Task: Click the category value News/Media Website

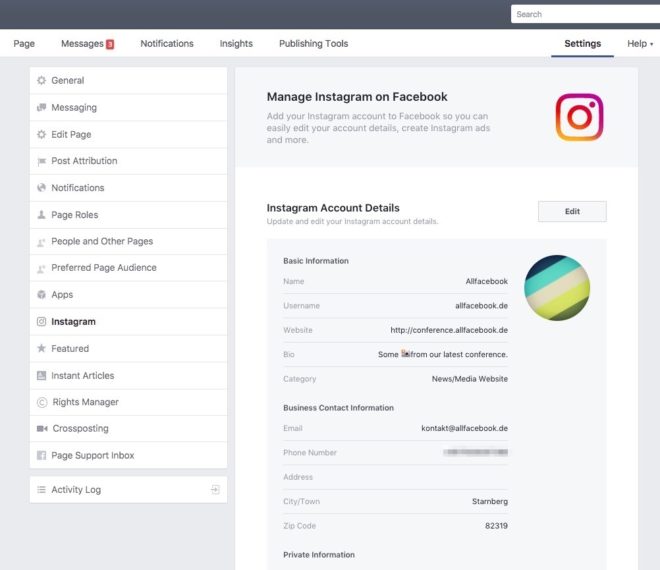Action: click(x=469, y=379)
